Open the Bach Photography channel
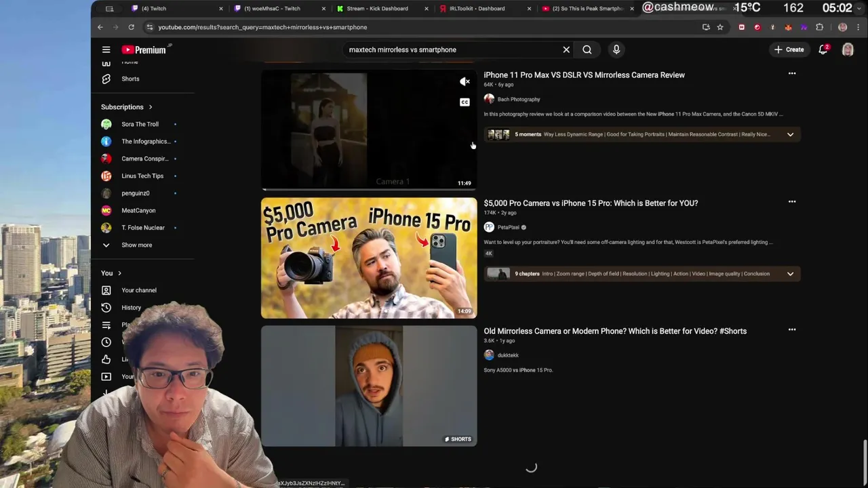Viewport: 868px width, 488px height. 519,99
